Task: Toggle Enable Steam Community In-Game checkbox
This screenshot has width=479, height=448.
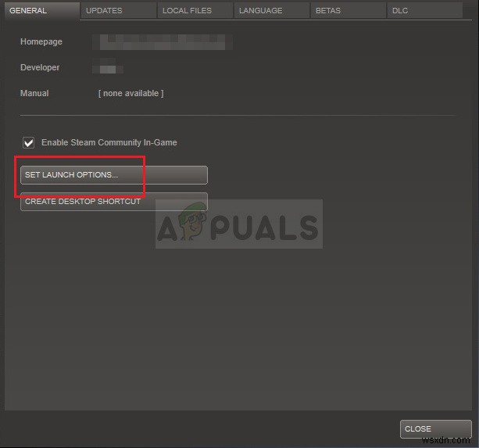Action: coord(28,143)
